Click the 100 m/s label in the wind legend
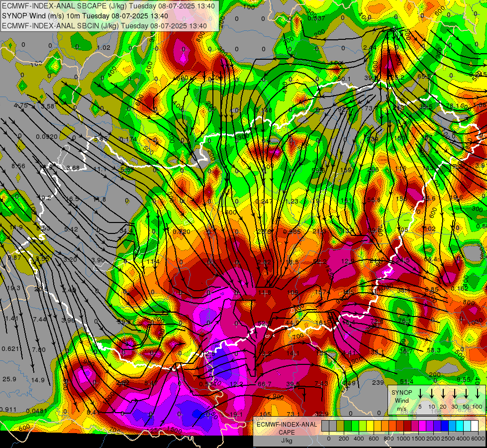The image size is (487, 448). 478,407
